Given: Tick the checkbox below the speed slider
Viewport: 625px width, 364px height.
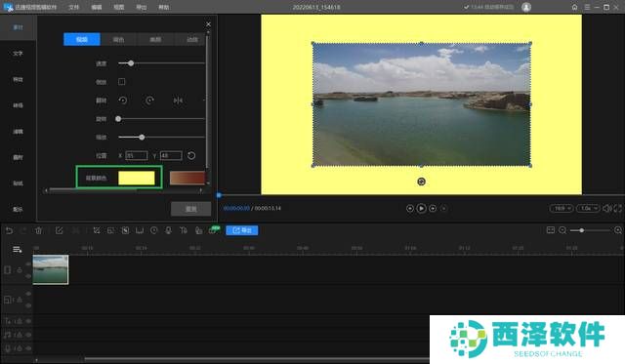Looking at the screenshot, I should coord(121,82).
